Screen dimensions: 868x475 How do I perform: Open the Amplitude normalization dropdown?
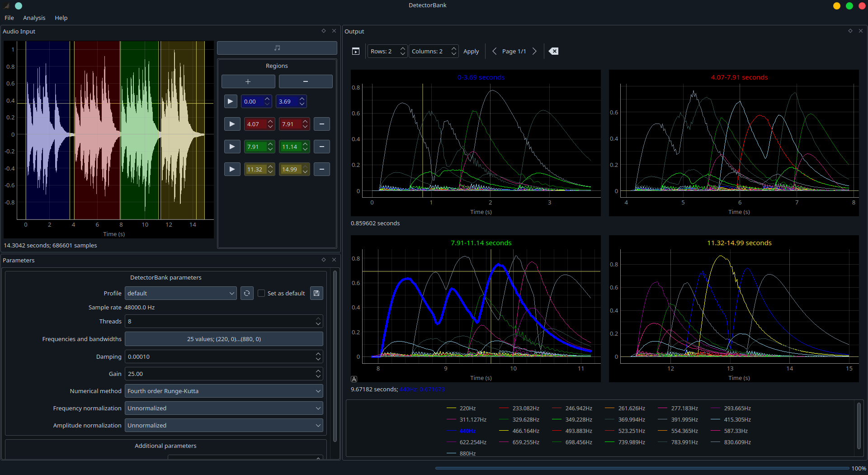point(224,425)
